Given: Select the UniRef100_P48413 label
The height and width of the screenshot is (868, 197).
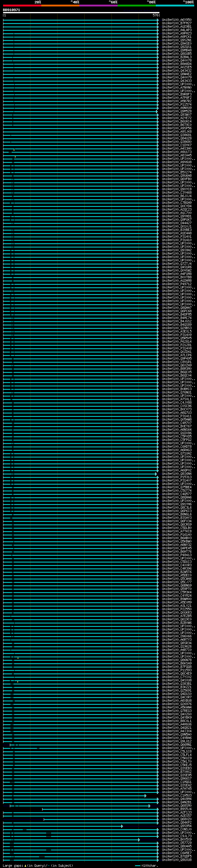Looking at the screenshot, I should 177,555.
